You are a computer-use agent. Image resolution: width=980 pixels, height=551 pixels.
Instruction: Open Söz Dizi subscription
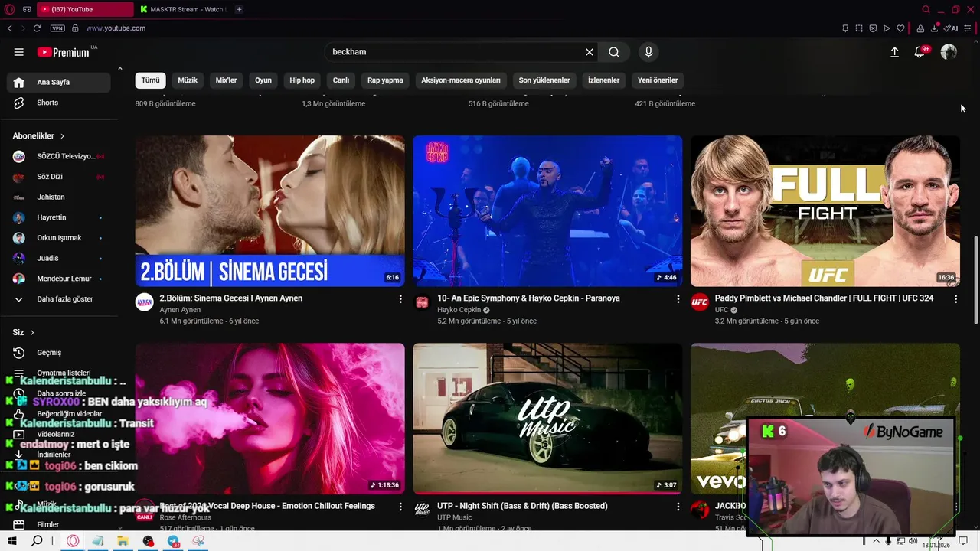60,177
